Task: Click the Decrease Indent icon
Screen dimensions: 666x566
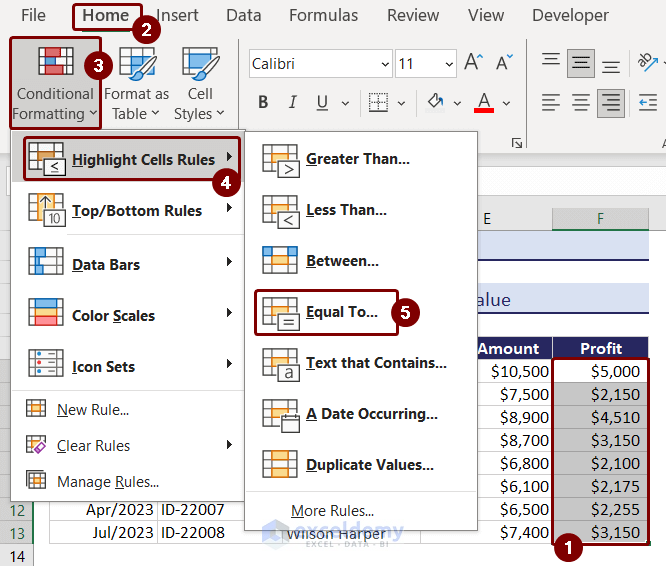Action: click(x=648, y=102)
